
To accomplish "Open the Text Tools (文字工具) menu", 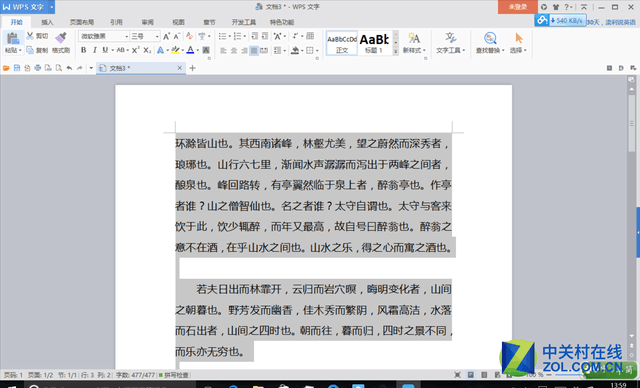I will point(450,43).
